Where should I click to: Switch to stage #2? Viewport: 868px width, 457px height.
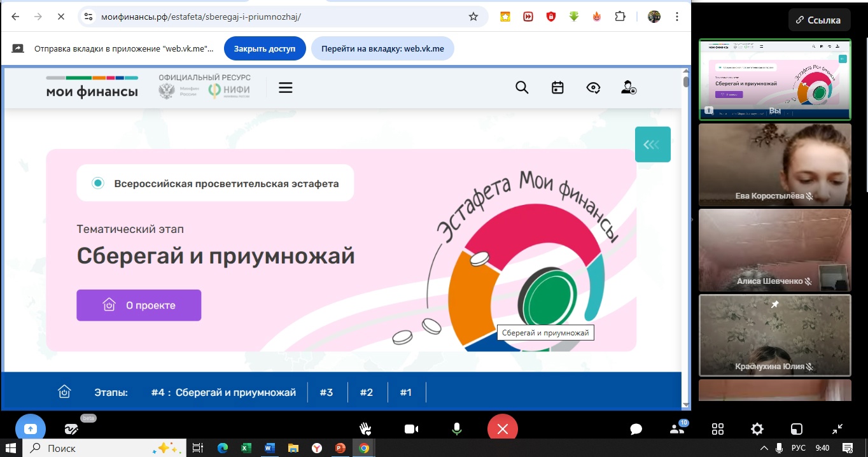[x=367, y=393]
